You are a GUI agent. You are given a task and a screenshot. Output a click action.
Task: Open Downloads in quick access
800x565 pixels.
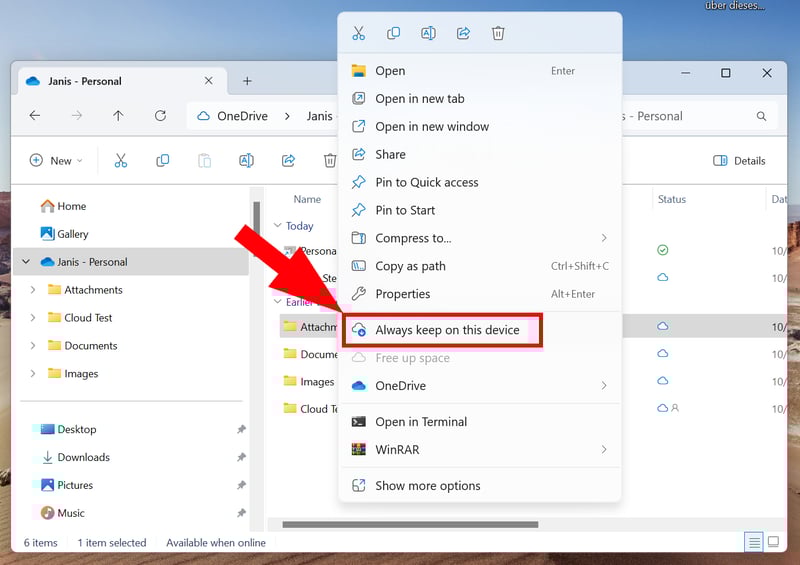point(76,457)
